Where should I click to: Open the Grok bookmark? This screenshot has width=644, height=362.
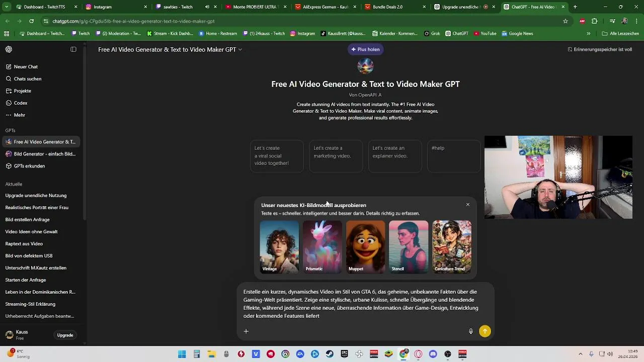(x=432, y=34)
